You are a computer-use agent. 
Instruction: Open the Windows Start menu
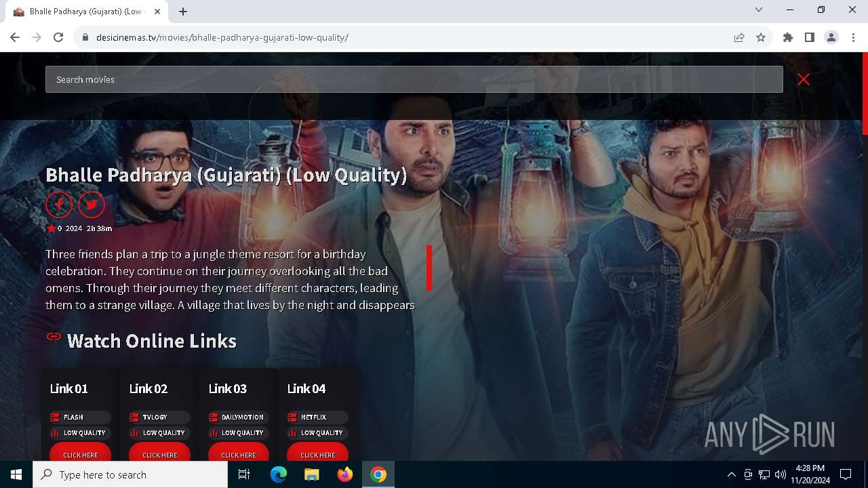[x=16, y=474]
